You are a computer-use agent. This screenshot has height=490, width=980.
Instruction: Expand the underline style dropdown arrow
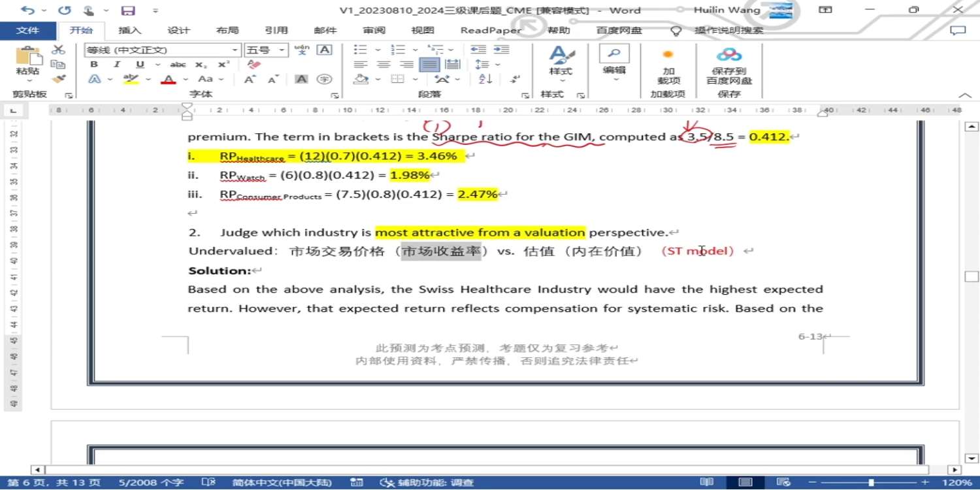point(157,65)
